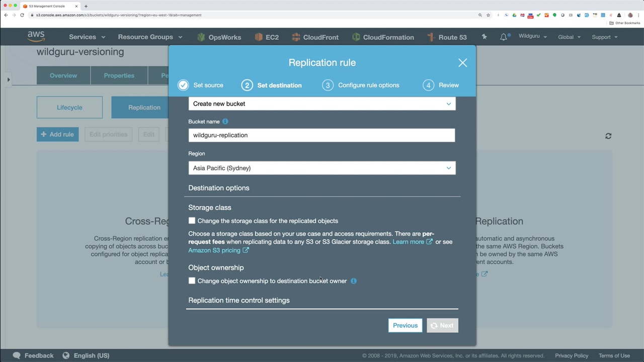
Task: Click the Bucket name info icon
Action: click(x=225, y=122)
